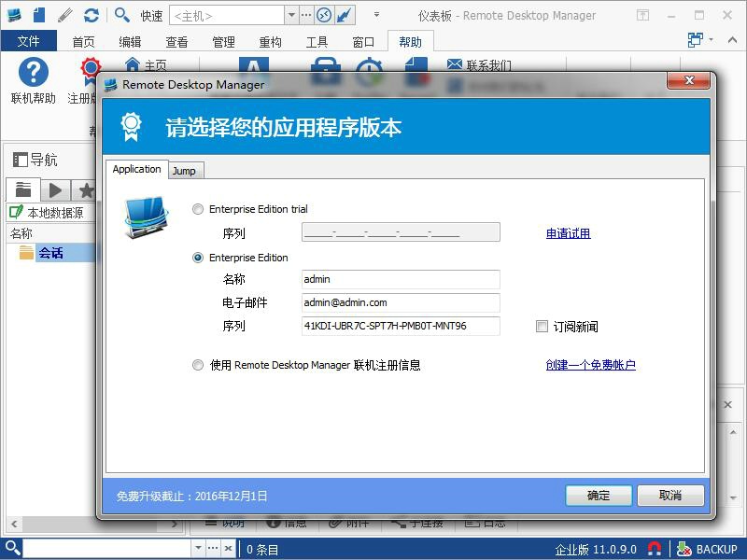
Task: Clear status bar search with X button
Action: [x=228, y=548]
